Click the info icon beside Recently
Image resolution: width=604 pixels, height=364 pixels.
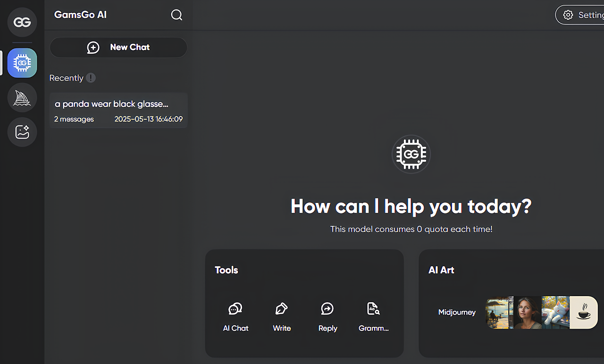pyautogui.click(x=91, y=78)
